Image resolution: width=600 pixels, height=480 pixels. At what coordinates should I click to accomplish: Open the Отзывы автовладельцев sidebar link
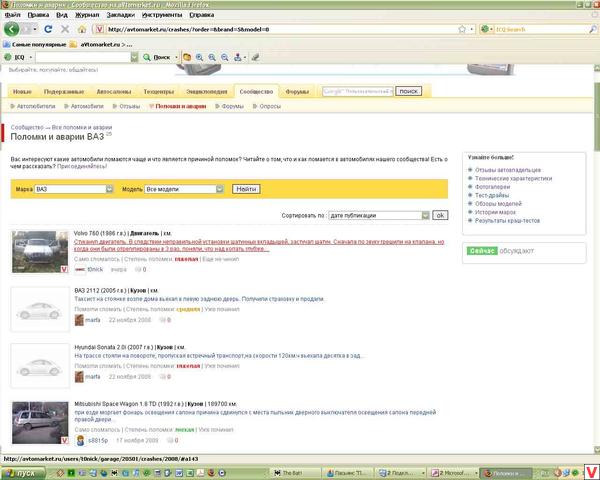508,170
